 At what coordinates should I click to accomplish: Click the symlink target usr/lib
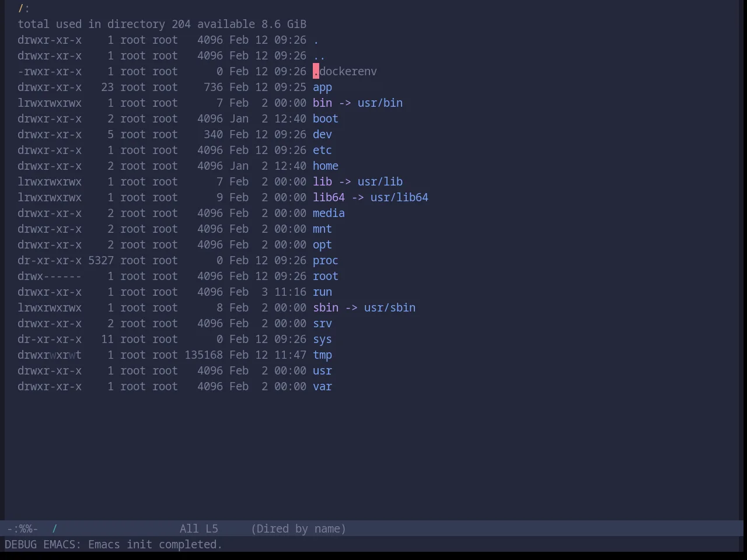380,181
